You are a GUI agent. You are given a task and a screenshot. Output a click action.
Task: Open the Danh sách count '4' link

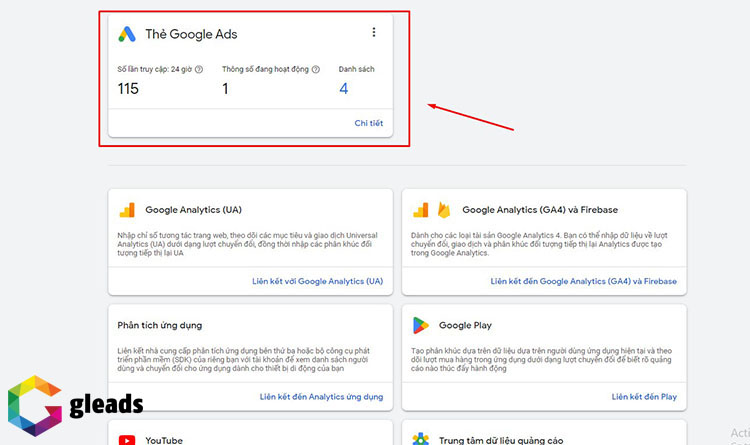(343, 89)
